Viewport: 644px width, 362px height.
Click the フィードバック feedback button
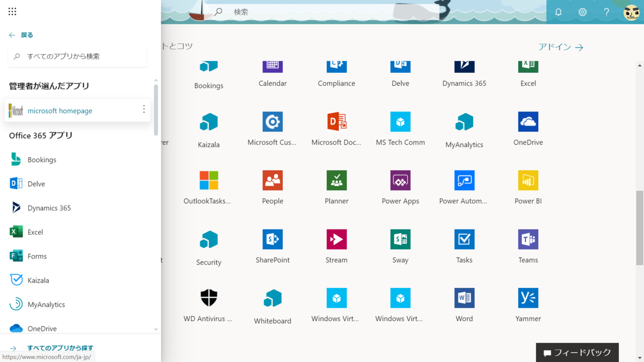[577, 352]
